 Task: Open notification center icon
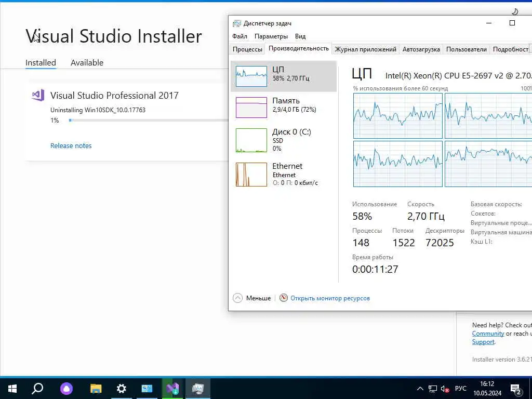[516, 389]
